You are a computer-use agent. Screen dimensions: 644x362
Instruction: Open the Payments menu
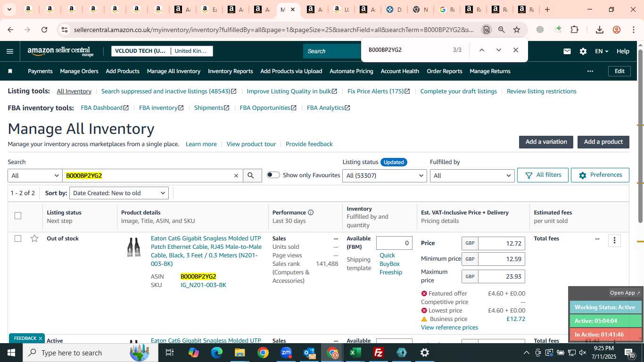click(x=40, y=71)
